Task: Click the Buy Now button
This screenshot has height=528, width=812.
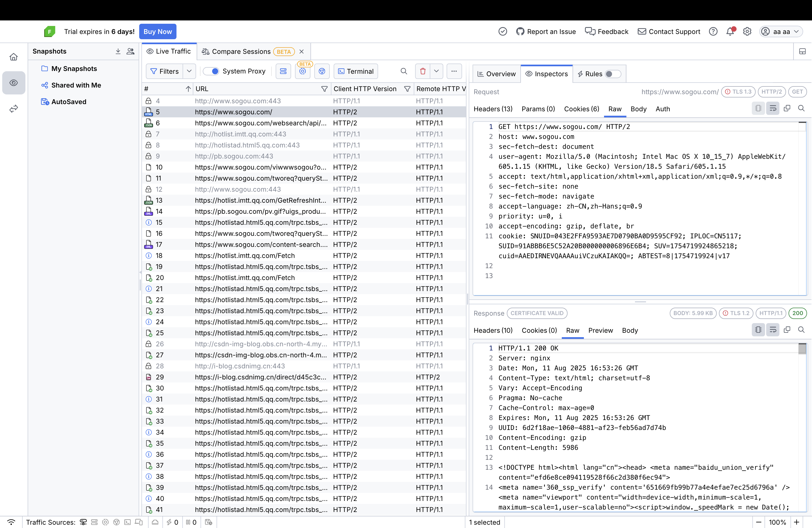Action: (158, 31)
